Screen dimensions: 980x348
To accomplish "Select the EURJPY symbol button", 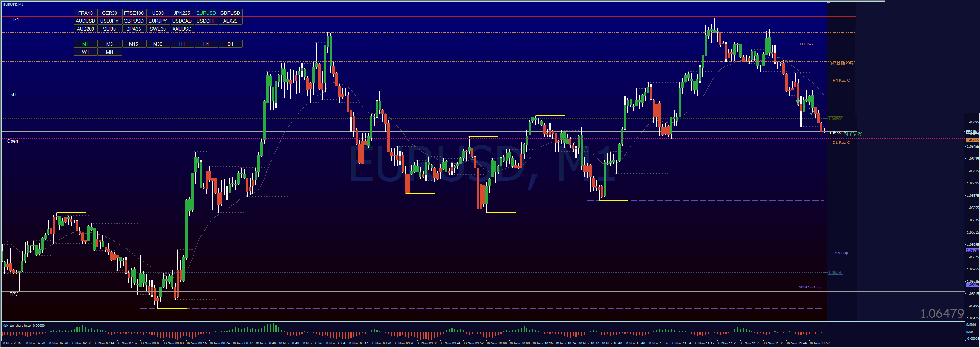I will pos(158,21).
